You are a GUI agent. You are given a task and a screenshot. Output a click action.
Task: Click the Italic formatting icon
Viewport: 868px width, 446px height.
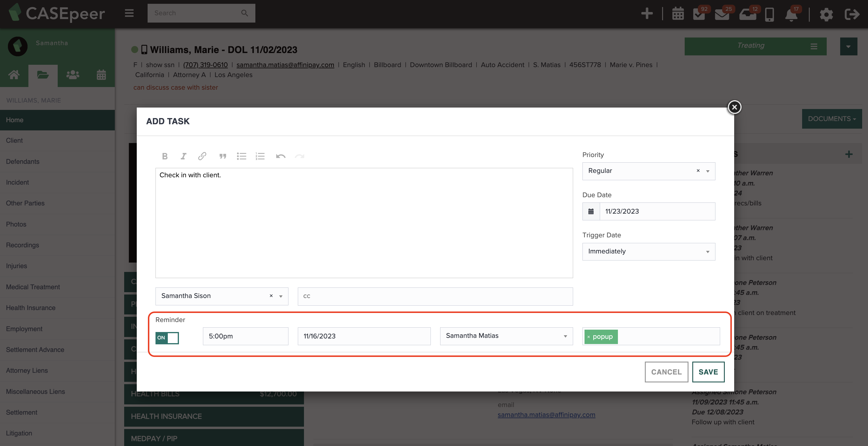click(183, 156)
